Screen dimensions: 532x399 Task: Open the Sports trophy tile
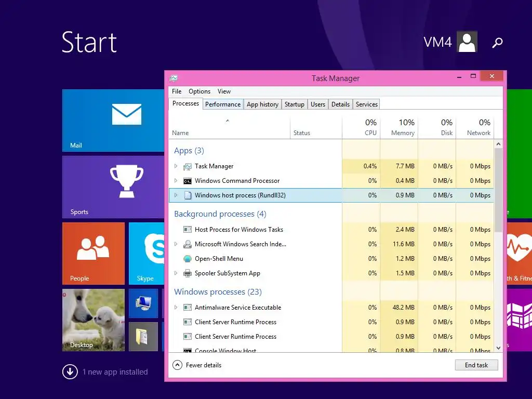(113, 187)
